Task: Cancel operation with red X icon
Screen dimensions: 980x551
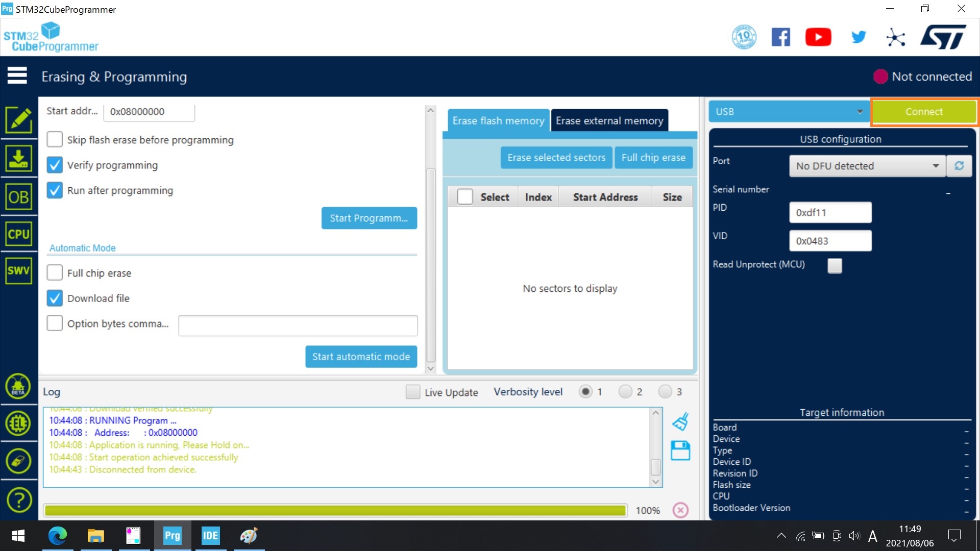Action: click(x=680, y=510)
